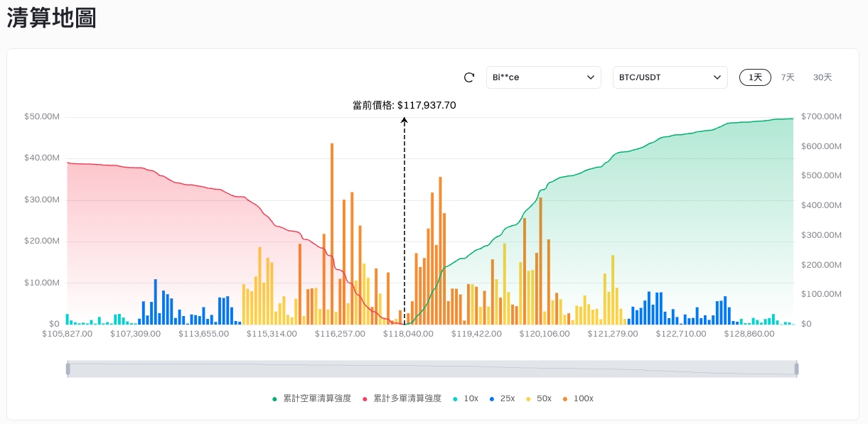Click the right handle of zoom slider
868x424 pixels.
796,369
